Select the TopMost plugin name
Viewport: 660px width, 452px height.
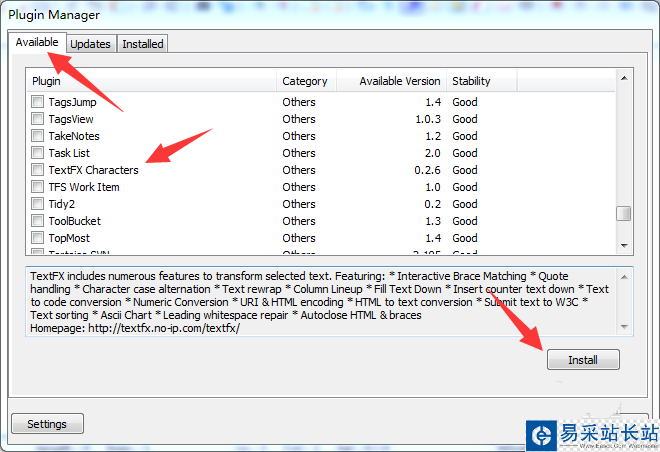69,238
